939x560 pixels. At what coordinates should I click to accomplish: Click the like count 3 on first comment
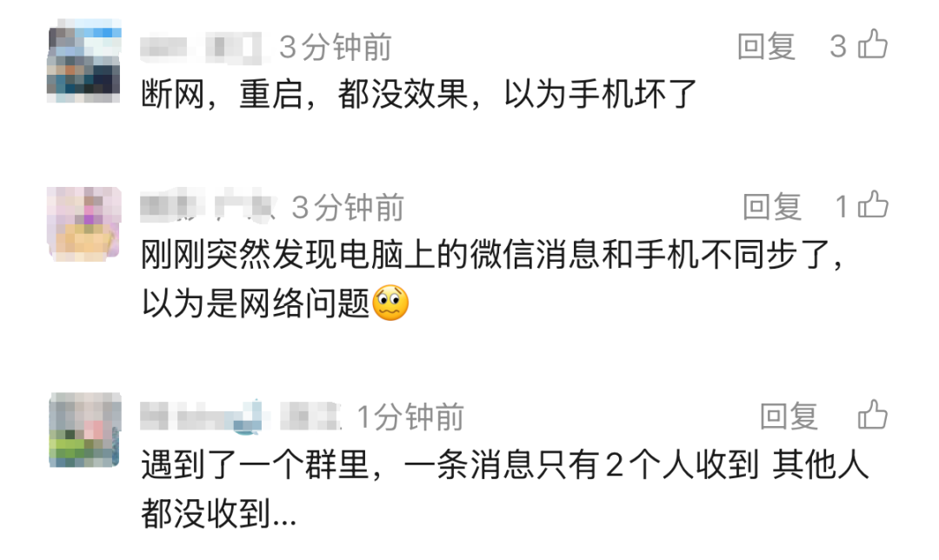(838, 46)
